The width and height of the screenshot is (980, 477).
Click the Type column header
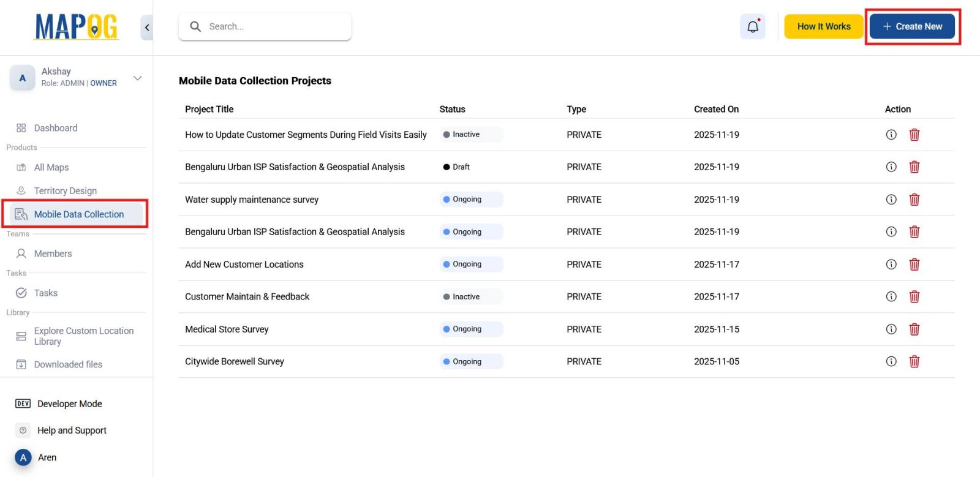click(x=576, y=109)
